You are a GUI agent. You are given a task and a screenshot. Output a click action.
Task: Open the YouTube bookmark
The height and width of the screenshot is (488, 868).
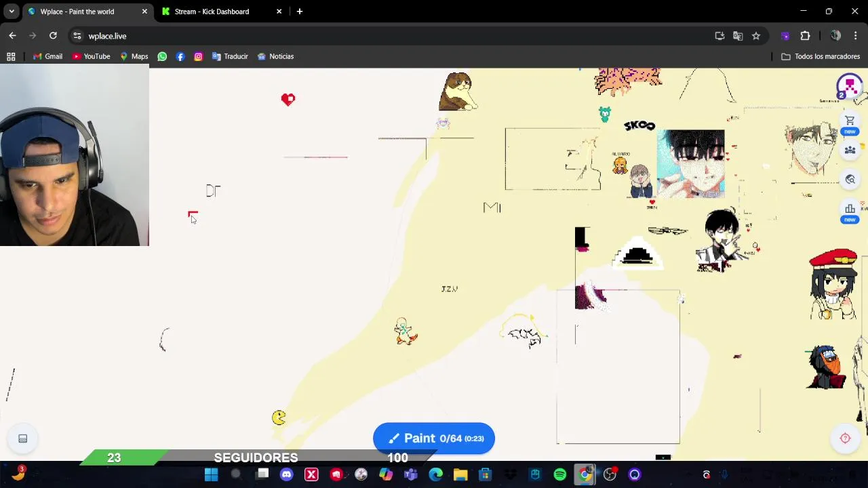[91, 56]
